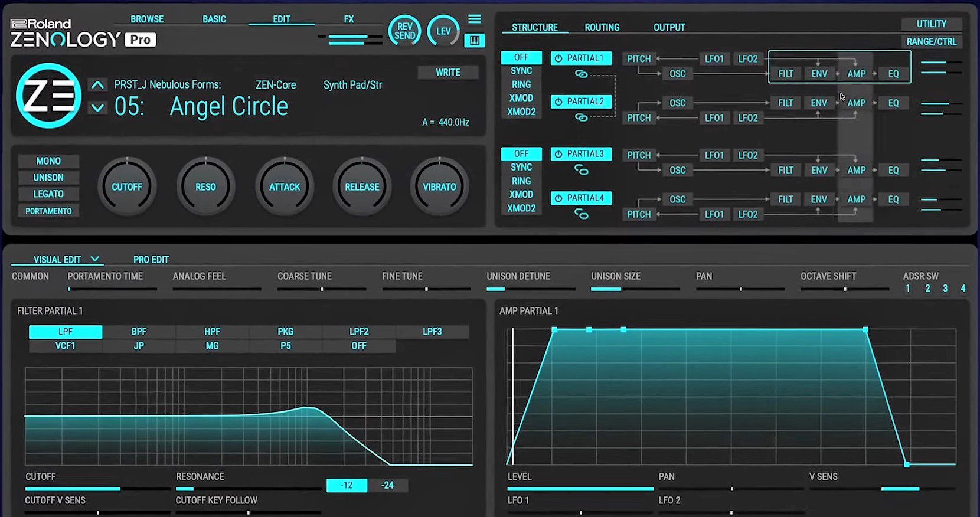Open the BROWSE tab
This screenshot has width=980, height=517.
coord(147,19)
